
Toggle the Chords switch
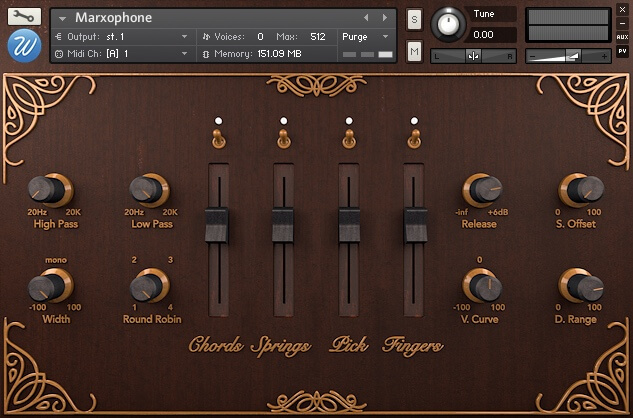(219, 139)
